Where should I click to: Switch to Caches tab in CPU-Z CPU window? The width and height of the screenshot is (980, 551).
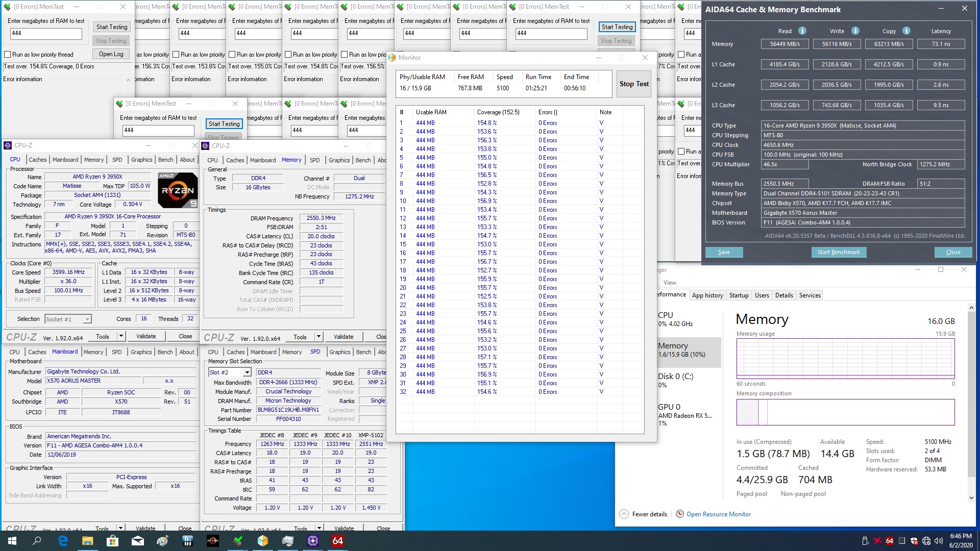tap(37, 160)
